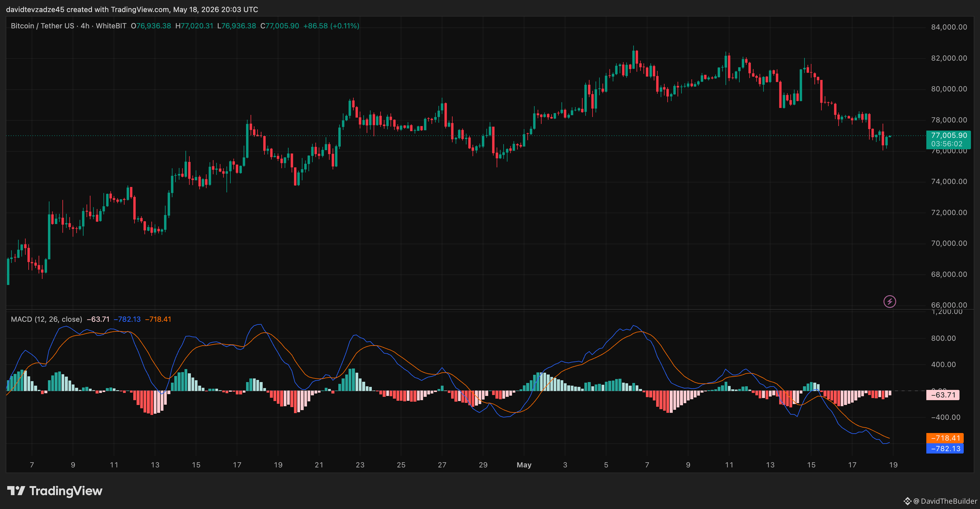The height and width of the screenshot is (509, 980).
Task: Click the TradingView wordmark text
Action: (66, 491)
